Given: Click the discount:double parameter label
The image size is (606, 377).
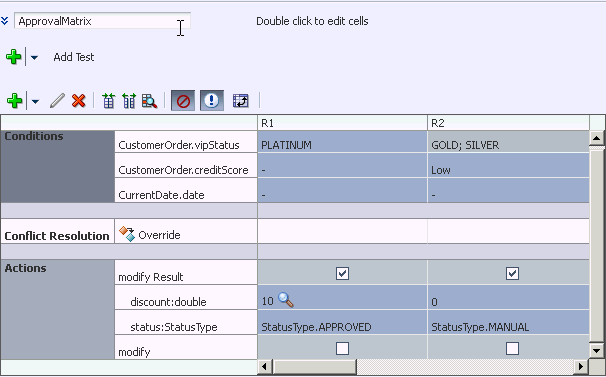Looking at the screenshot, I should pos(169,302).
